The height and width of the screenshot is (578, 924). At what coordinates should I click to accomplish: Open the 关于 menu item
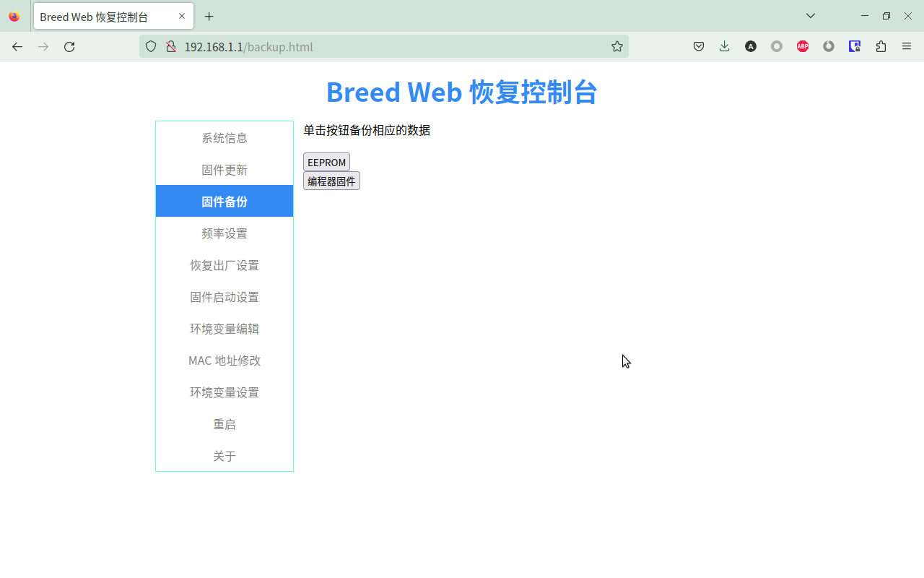pyautogui.click(x=225, y=455)
